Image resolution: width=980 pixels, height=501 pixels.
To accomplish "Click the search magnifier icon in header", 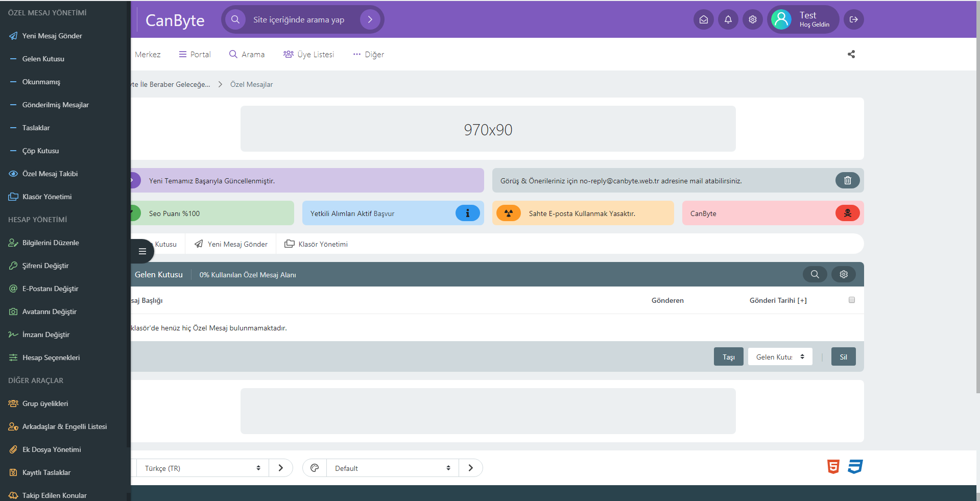I will 235,19.
